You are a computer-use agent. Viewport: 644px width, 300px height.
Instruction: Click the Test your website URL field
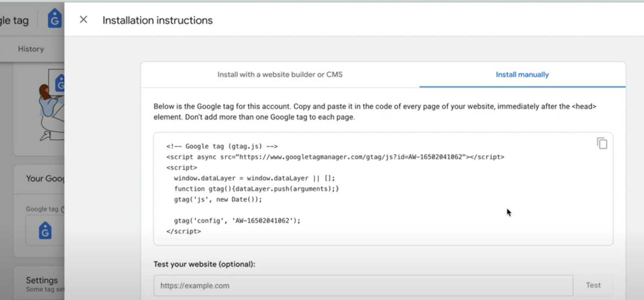pyautogui.click(x=363, y=286)
